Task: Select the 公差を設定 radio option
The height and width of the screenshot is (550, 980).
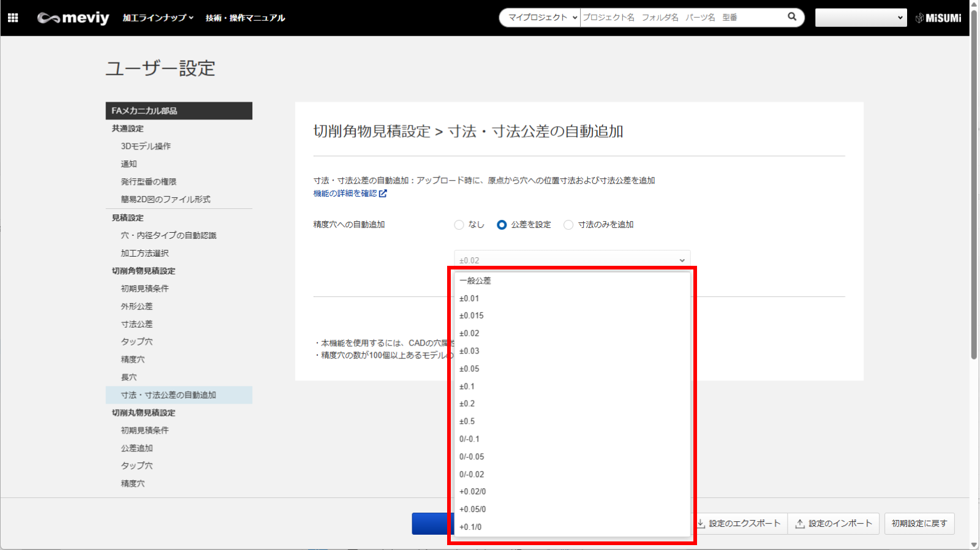Action: [502, 225]
